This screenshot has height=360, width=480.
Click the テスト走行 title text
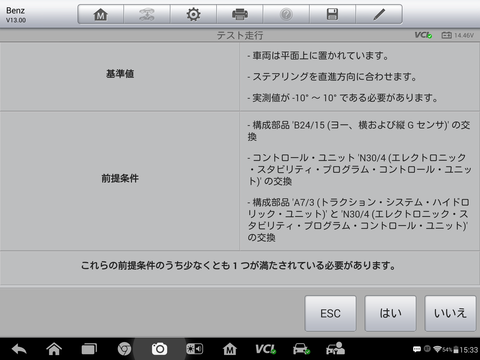pyautogui.click(x=240, y=35)
